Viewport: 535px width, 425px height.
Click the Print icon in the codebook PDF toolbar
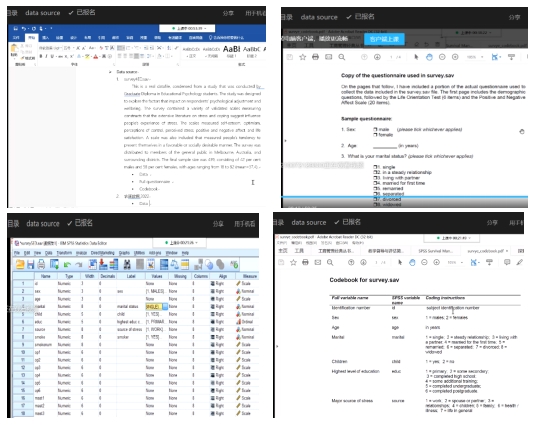[x=305, y=262]
